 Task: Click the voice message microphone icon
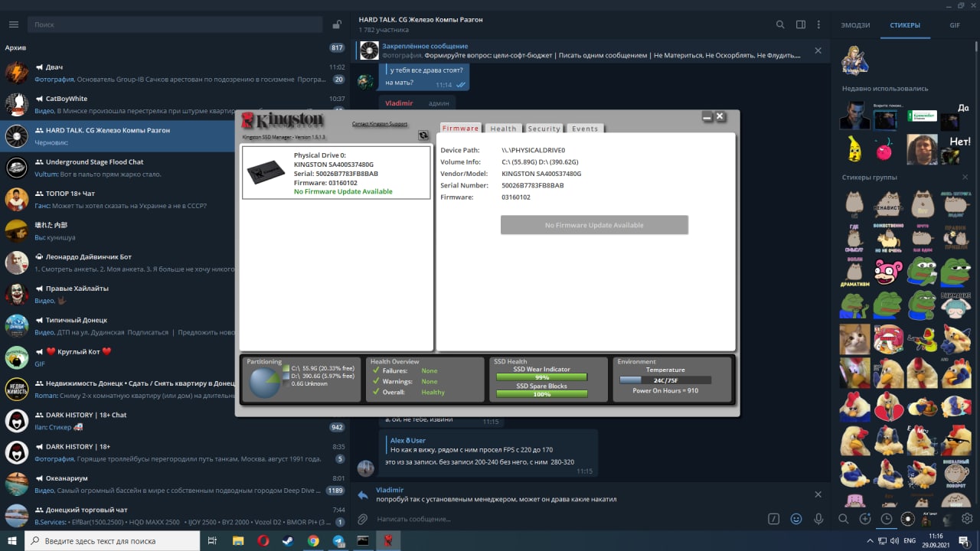point(818,519)
